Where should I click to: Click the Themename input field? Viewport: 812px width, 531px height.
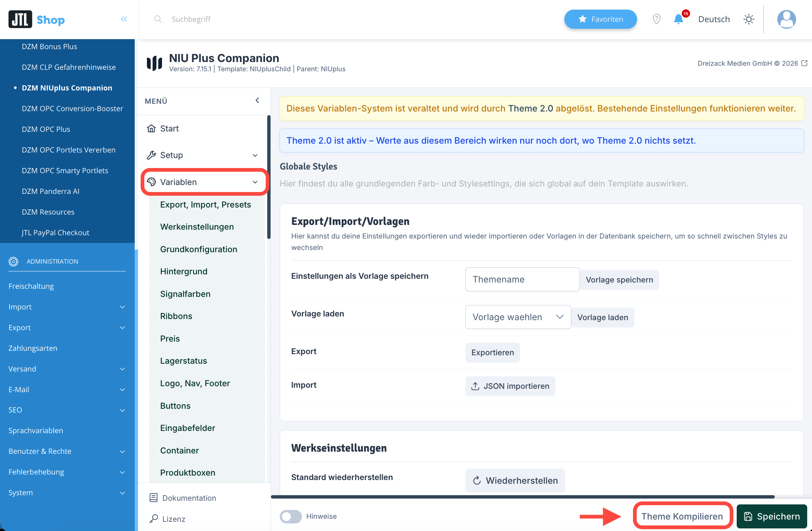coord(522,279)
